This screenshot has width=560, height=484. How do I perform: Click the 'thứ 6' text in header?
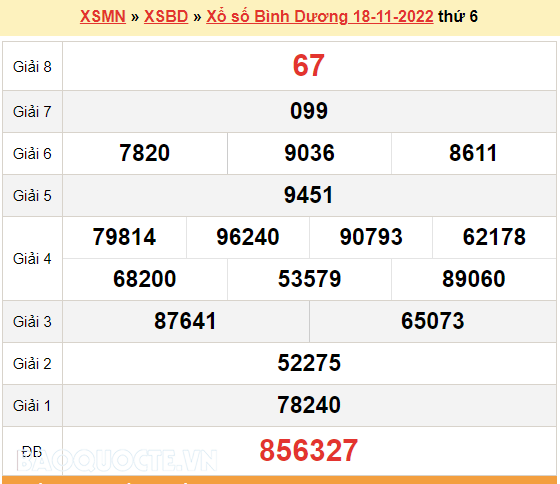458,16
